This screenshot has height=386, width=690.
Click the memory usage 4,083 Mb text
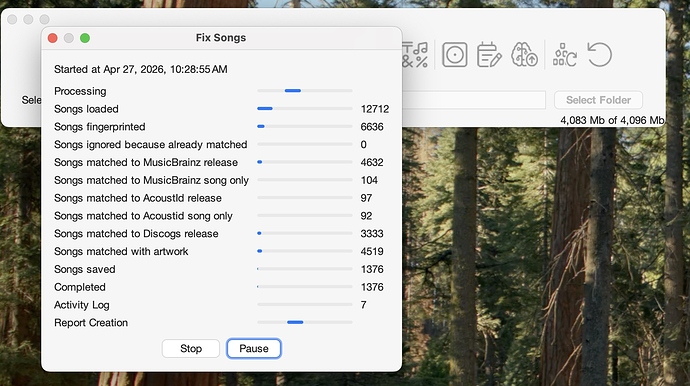(612, 120)
